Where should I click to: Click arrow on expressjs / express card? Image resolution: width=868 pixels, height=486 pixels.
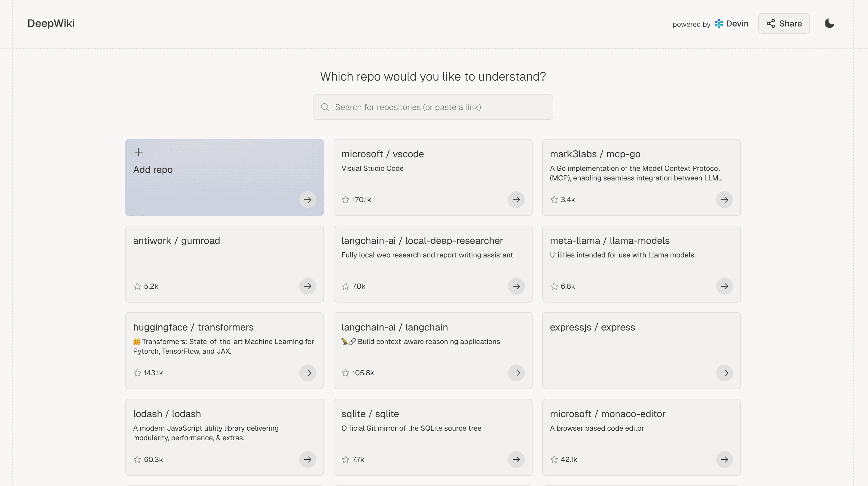(724, 373)
